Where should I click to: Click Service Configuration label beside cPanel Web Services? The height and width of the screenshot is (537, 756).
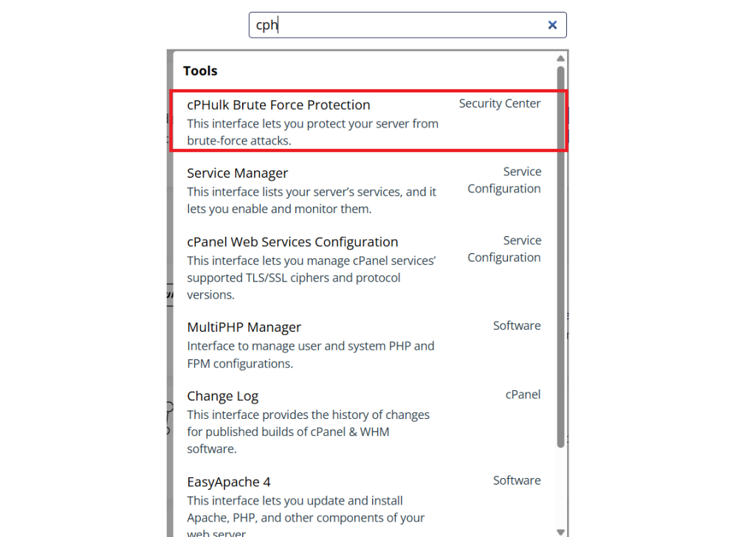click(504, 249)
